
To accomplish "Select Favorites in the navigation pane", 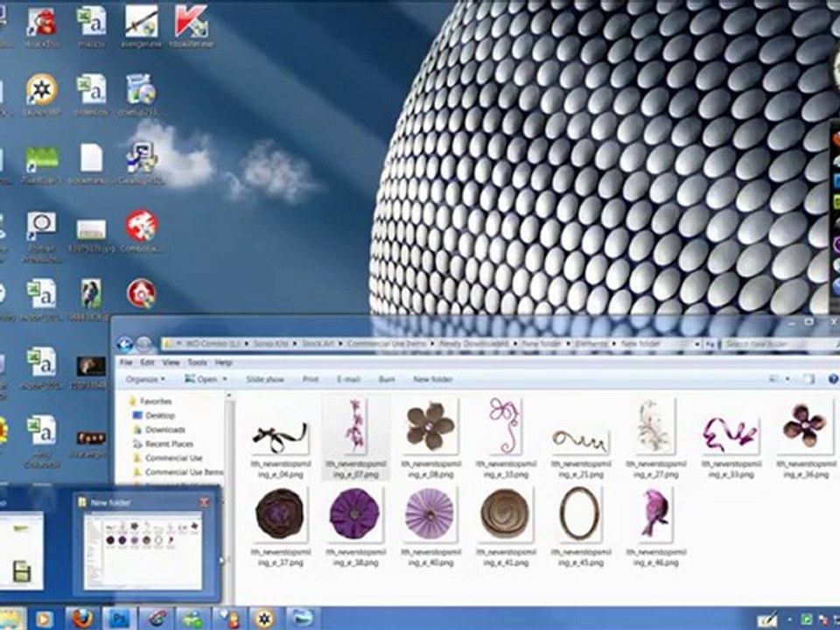I will [x=150, y=402].
